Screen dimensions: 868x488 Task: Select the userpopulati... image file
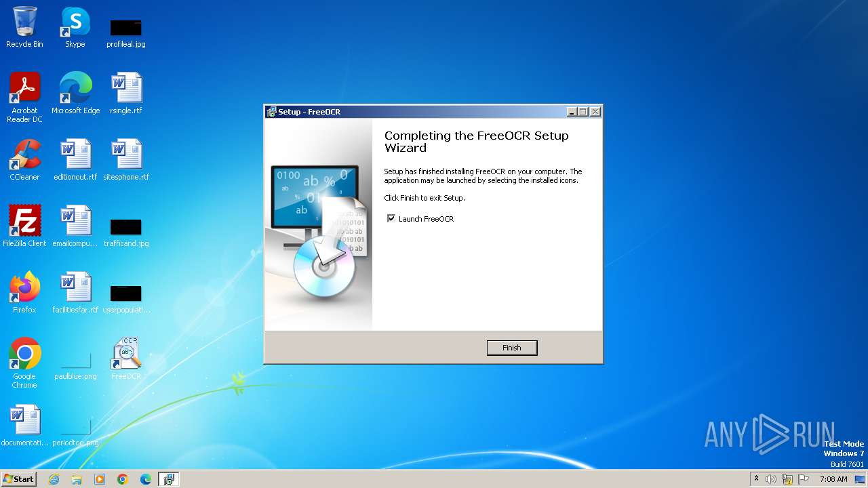pos(126,299)
